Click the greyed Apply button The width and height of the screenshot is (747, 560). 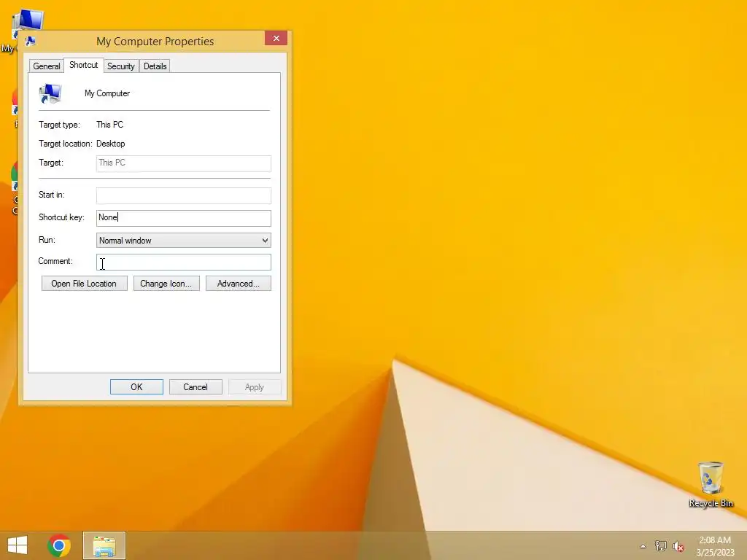pos(255,386)
